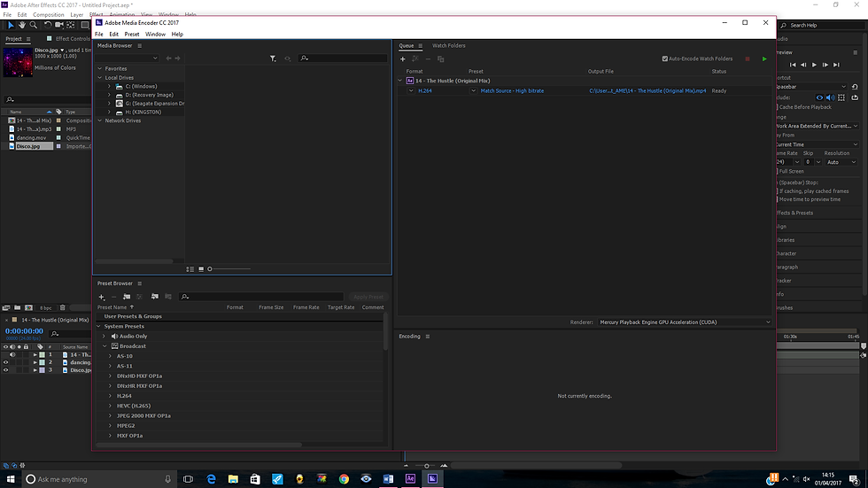This screenshot has width=868, height=488.
Task: Open the Media Encoder Help menu
Action: 177,35
